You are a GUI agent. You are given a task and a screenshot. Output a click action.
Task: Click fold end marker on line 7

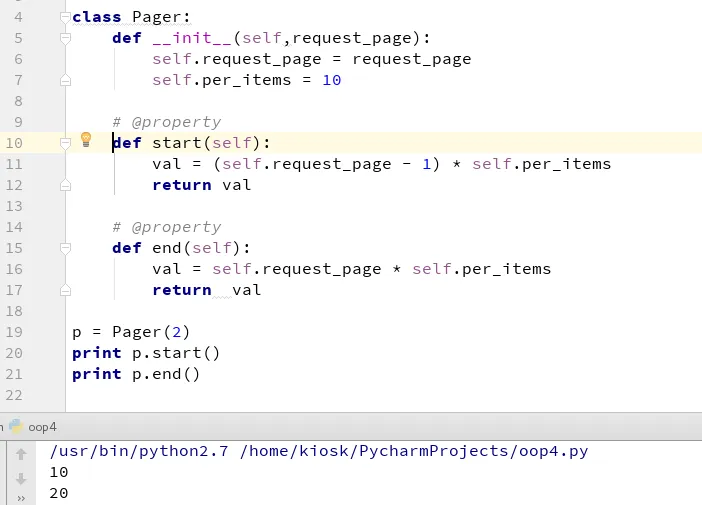65,80
